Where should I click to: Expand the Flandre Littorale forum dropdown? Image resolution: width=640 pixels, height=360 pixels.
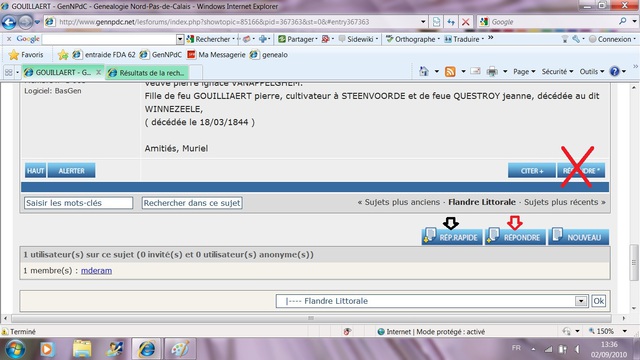(580, 301)
